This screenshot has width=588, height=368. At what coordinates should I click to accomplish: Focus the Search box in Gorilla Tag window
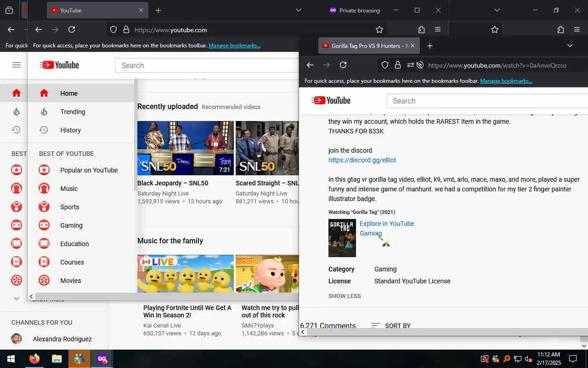point(487,101)
